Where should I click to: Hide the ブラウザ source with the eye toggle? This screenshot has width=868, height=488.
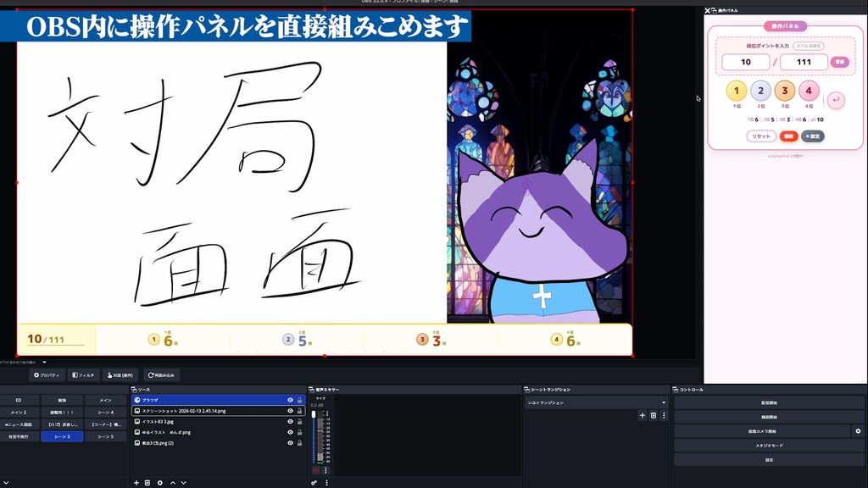coord(290,399)
